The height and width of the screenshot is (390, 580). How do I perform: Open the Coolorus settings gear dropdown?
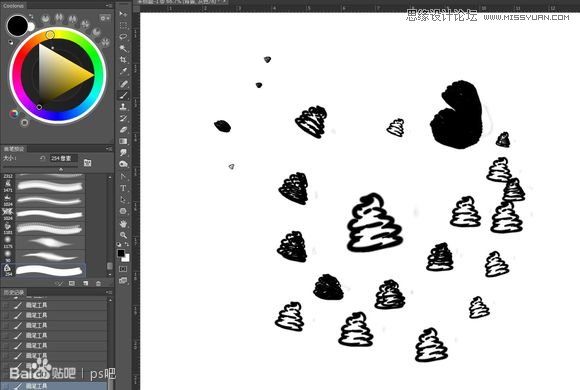point(105,18)
